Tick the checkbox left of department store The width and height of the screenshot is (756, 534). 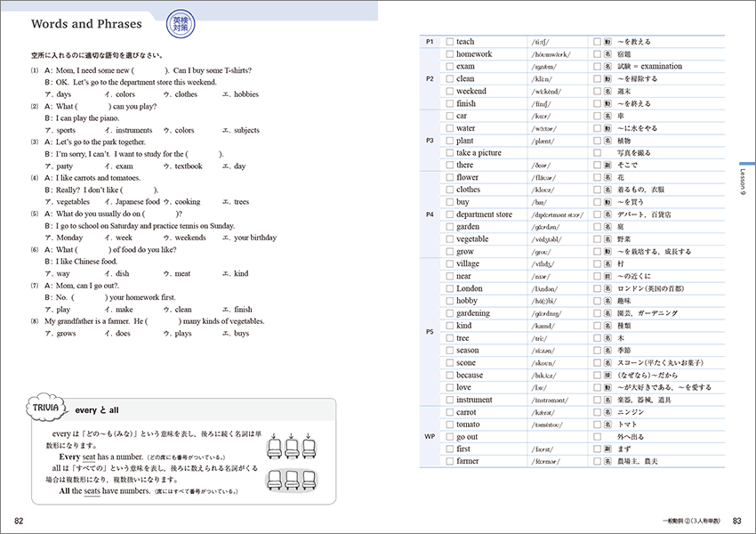[x=450, y=214]
